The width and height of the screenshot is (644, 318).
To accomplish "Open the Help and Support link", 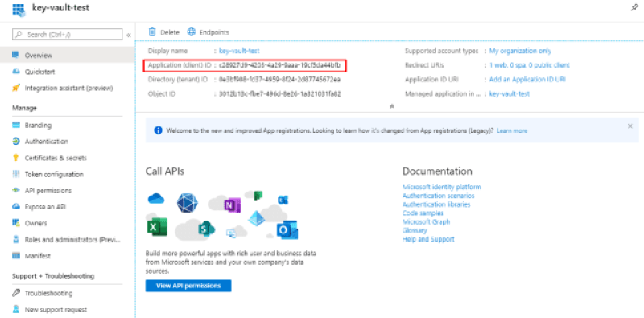I will [x=428, y=239].
